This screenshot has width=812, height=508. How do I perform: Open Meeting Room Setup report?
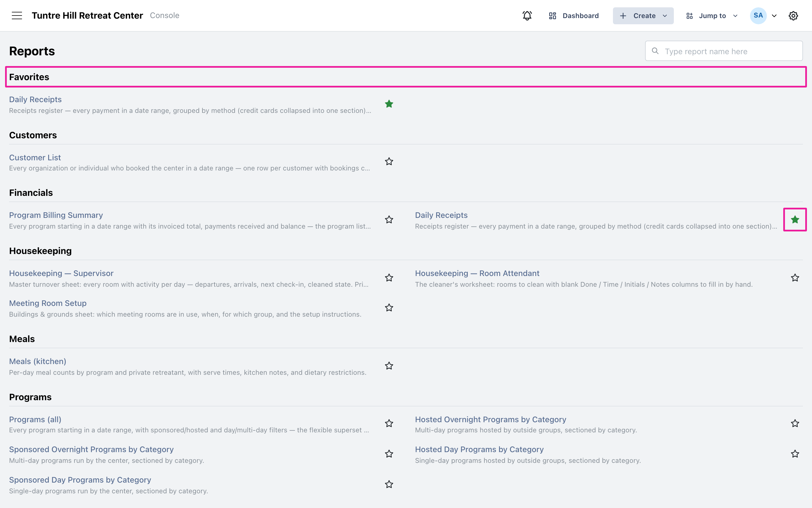(48, 303)
